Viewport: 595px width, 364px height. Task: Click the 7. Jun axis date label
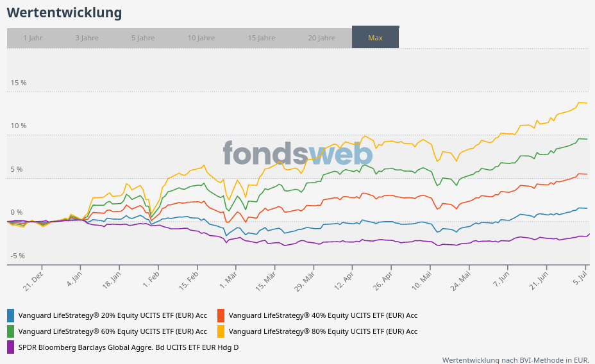501,279
